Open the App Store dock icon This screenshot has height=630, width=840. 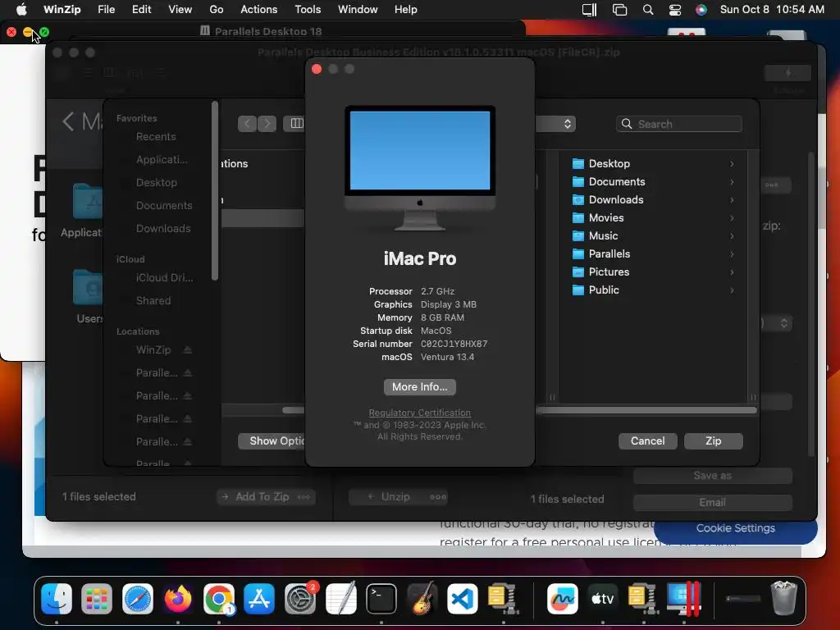259,598
